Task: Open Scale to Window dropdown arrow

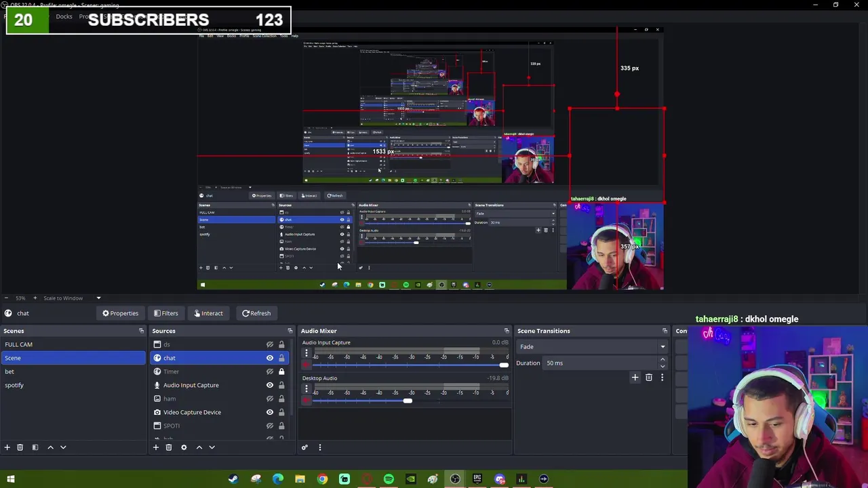Action: click(x=98, y=298)
